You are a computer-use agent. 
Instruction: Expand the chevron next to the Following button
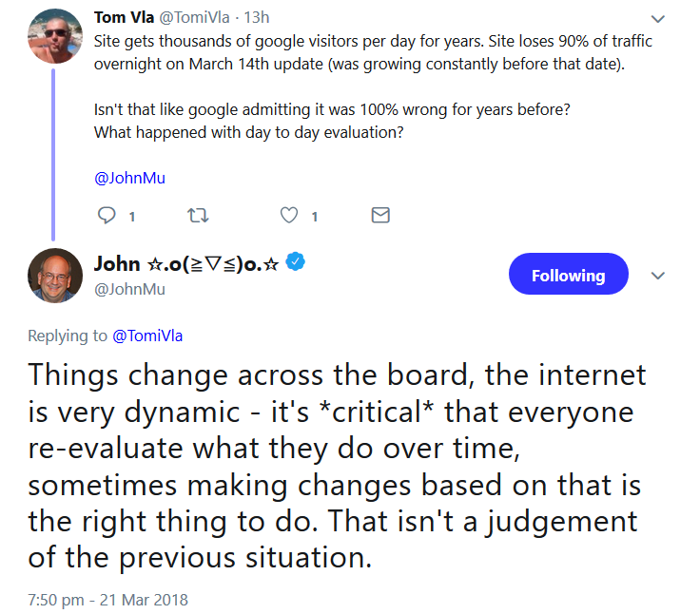[x=657, y=276]
